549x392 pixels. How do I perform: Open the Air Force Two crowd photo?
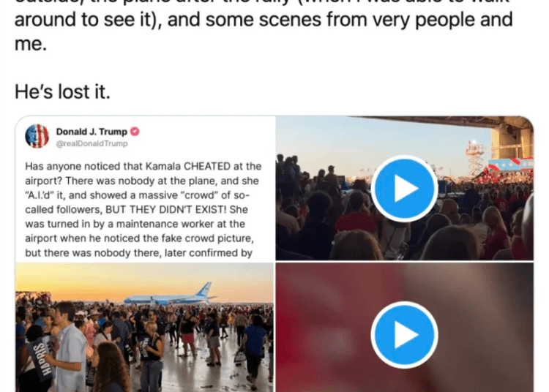[145, 328]
